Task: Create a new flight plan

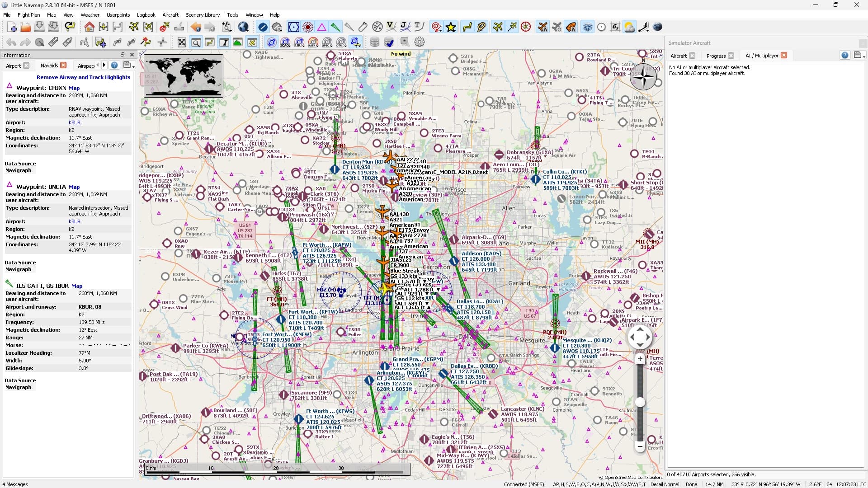Action: [x=12, y=27]
